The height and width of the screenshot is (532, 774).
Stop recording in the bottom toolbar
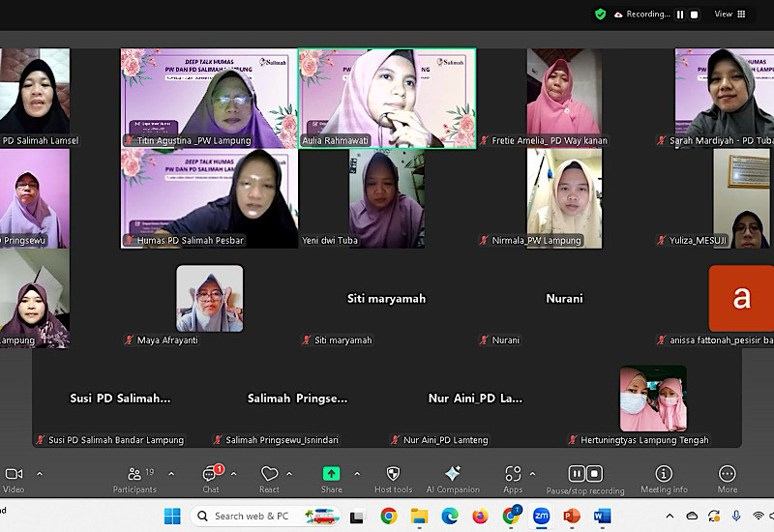594,474
